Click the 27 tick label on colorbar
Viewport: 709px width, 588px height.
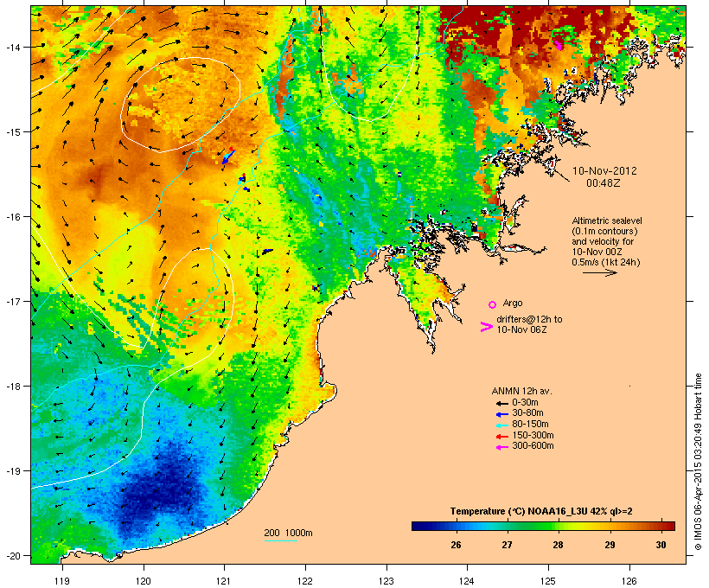[x=507, y=545]
